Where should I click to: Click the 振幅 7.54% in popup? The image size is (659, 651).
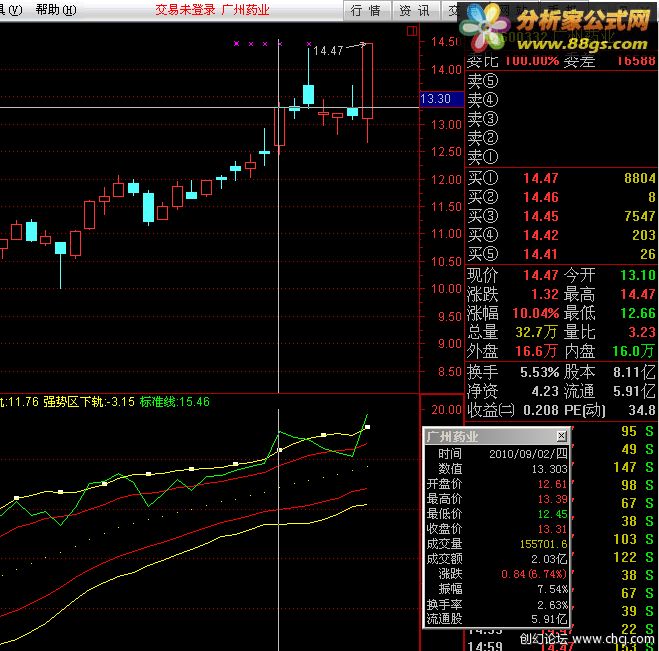552,589
